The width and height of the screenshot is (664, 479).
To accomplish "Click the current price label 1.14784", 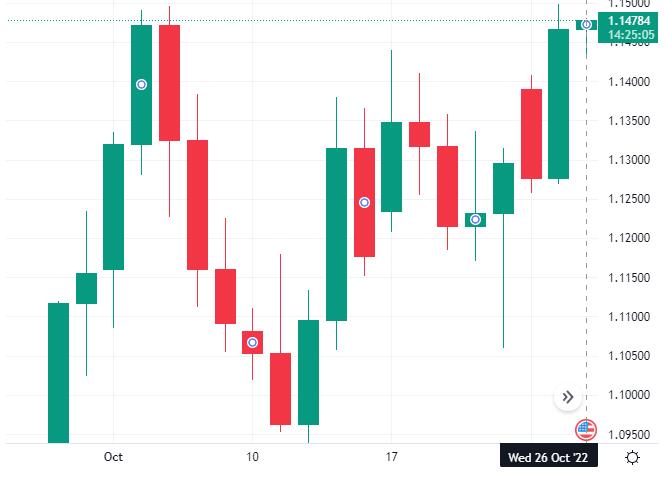I will click(630, 20).
